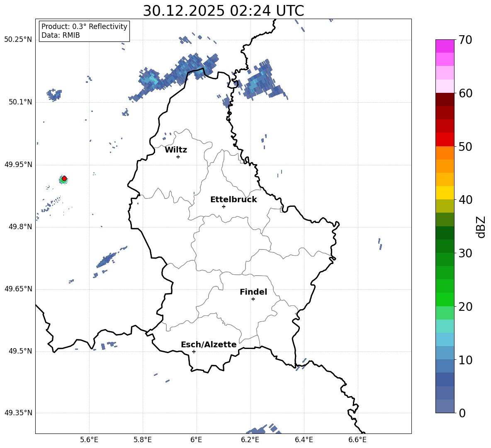491x448 pixels.
Task: Click the 6.6°E longitude label
Action: click(x=357, y=440)
